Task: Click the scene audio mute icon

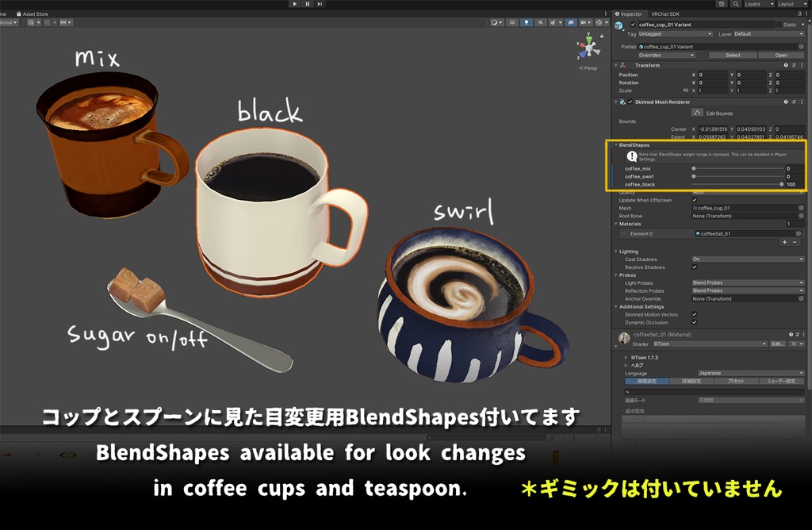Action: [x=541, y=22]
